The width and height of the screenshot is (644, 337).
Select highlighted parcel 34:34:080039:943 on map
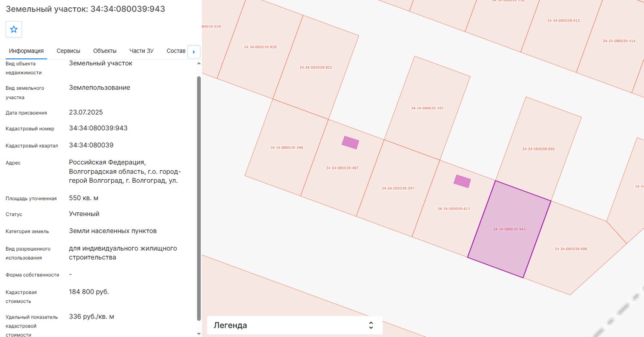tap(509, 229)
